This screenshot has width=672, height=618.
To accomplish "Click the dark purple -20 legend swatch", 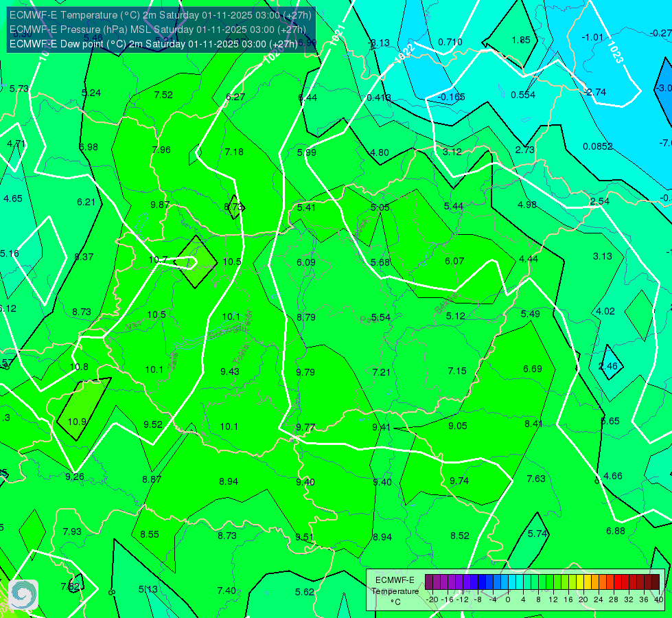I will point(428,582).
